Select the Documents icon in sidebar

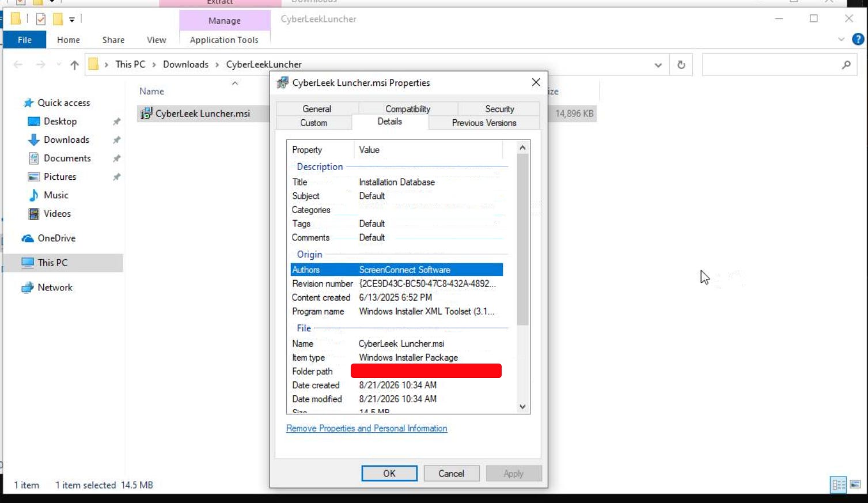pos(34,158)
